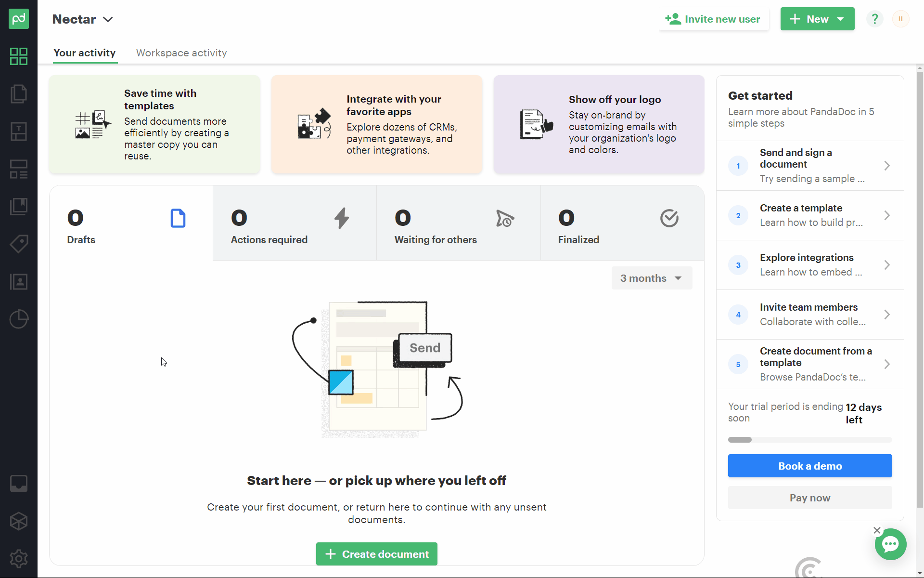This screenshot has width=924, height=578.
Task: Click the step 5 number badge
Action: tap(738, 364)
